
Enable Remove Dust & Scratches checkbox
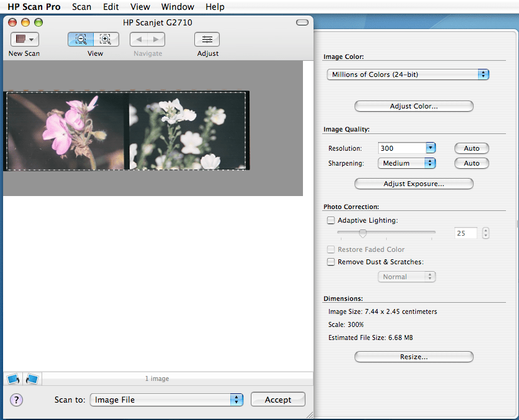(331, 262)
